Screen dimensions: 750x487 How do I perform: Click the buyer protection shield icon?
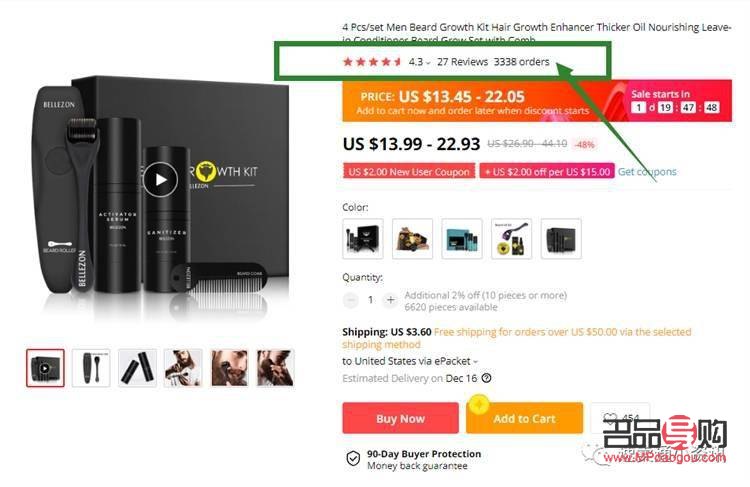point(353,459)
